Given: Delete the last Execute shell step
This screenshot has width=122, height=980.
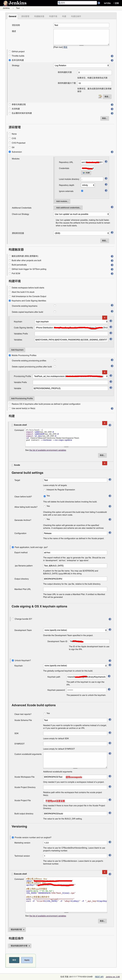Looking at the screenshot, I should [x=105, y=872].
